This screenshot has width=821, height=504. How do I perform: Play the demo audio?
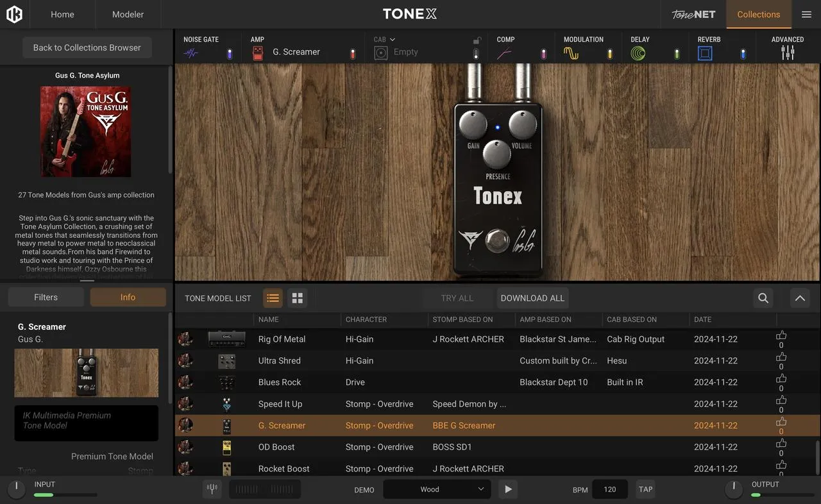click(508, 489)
